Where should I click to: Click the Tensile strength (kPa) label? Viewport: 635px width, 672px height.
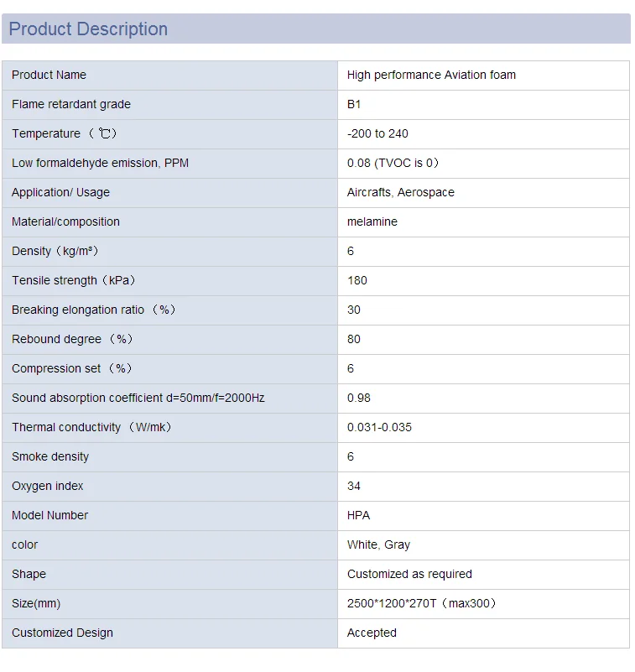74,280
